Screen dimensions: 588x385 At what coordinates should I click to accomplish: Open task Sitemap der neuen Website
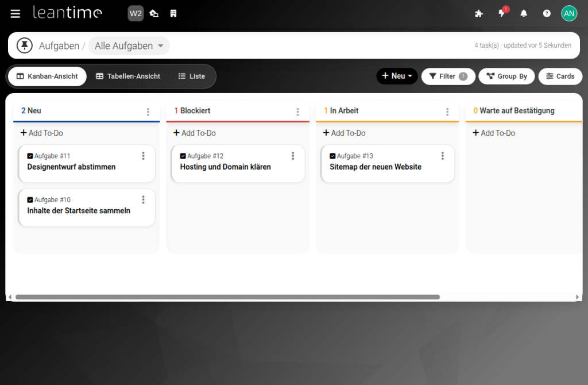pos(376,167)
